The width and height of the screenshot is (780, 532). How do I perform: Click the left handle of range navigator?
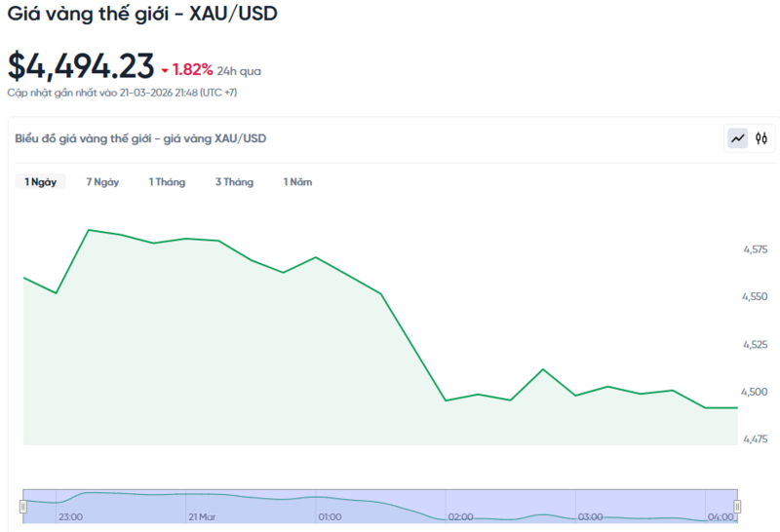pyautogui.click(x=23, y=506)
